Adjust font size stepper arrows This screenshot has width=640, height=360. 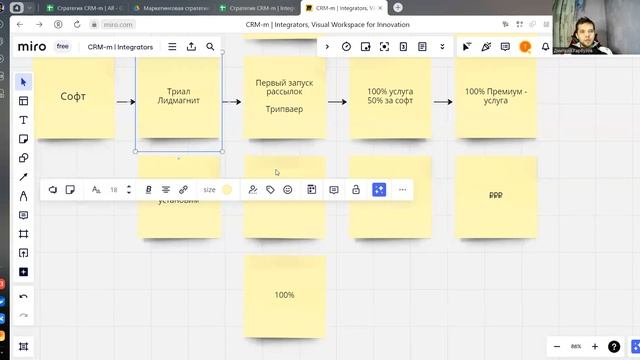tap(129, 189)
